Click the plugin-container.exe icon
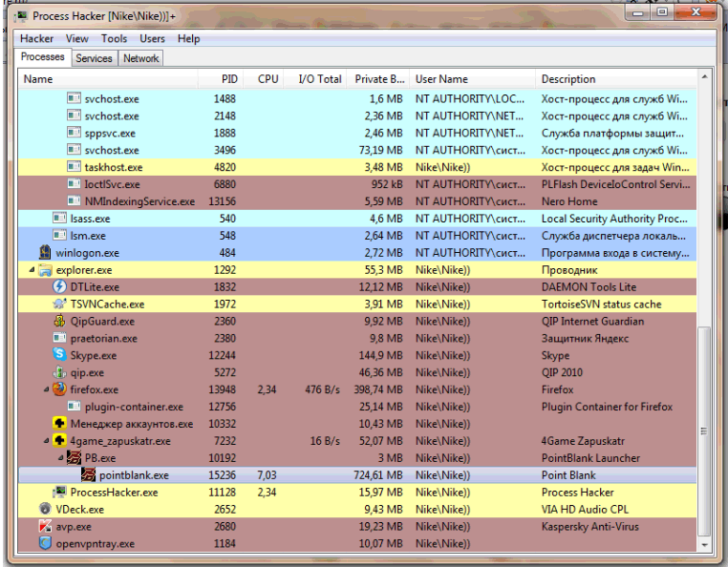Screen dimensions: 728x567 tap(74, 406)
